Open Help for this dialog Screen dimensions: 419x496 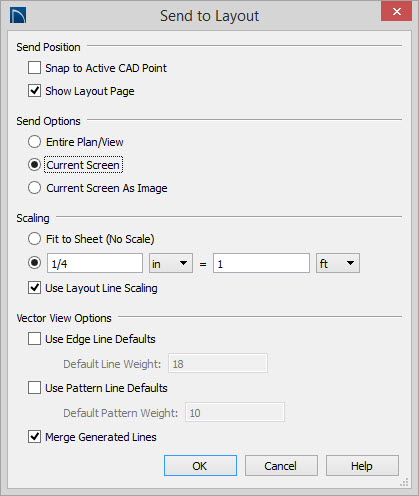point(362,466)
